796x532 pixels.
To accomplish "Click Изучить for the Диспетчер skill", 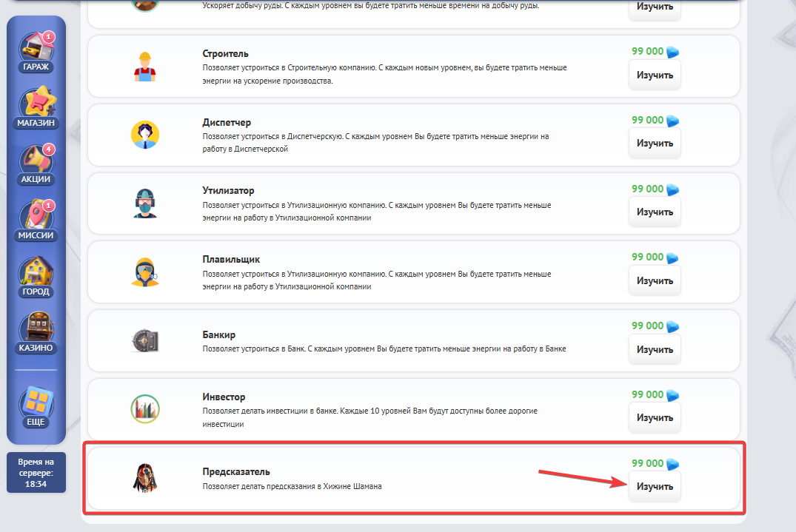I will [x=655, y=144].
